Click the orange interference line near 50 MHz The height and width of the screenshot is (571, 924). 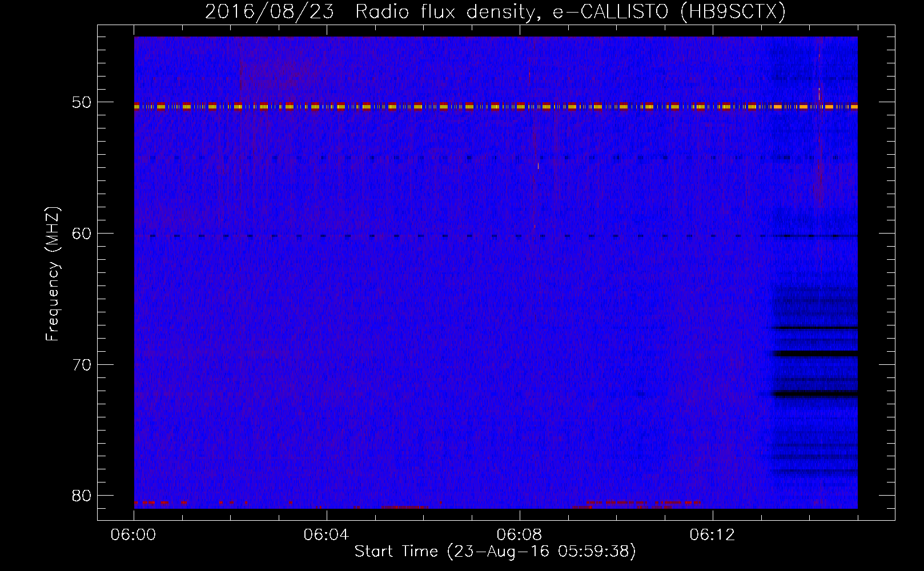pyautogui.click(x=496, y=106)
